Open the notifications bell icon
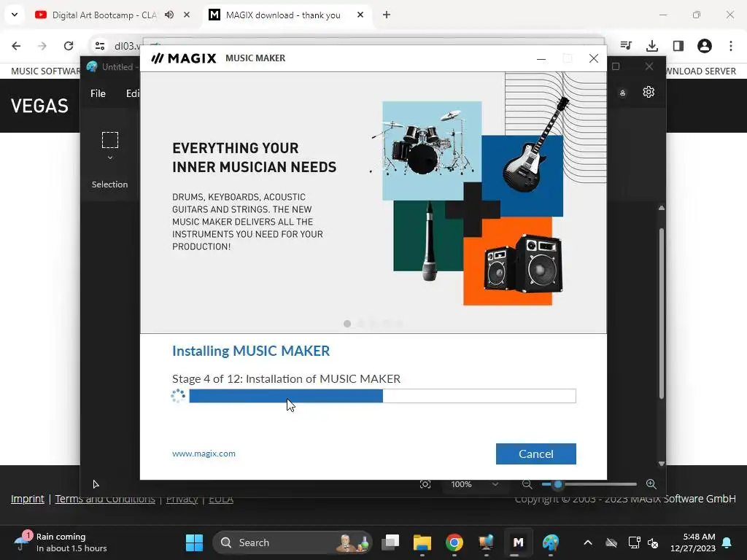Screen dimensions: 747x560 tap(727, 542)
